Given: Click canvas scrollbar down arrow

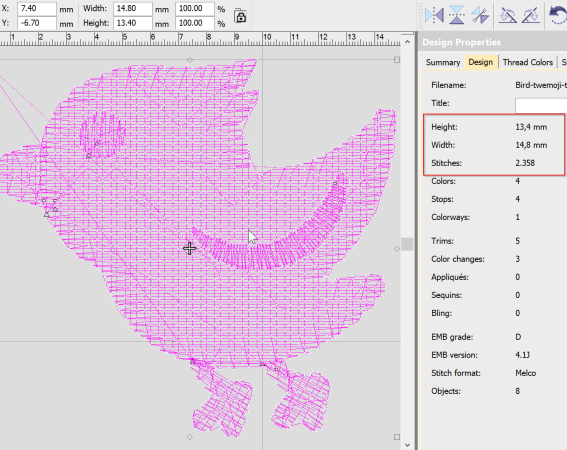Looking at the screenshot, I should (x=408, y=445).
